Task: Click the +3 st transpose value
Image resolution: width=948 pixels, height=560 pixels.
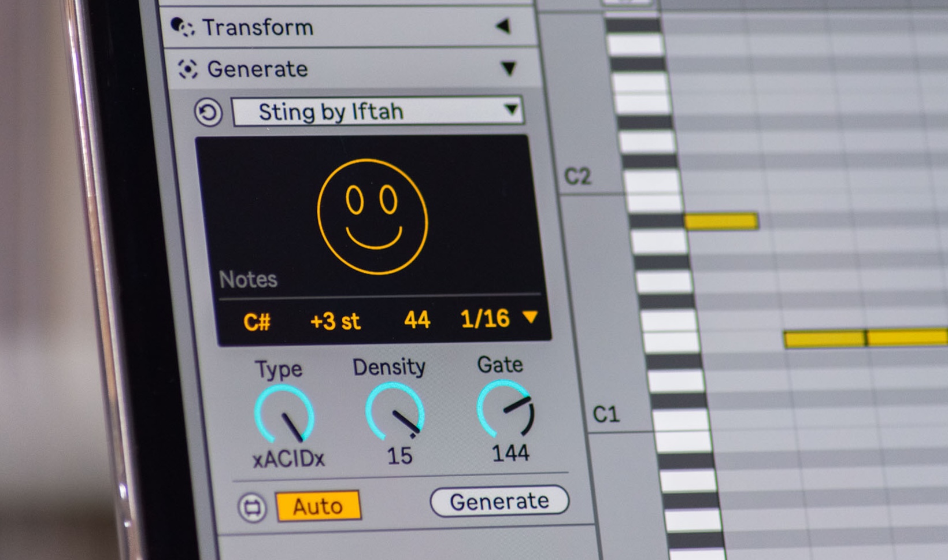Action: tap(335, 320)
